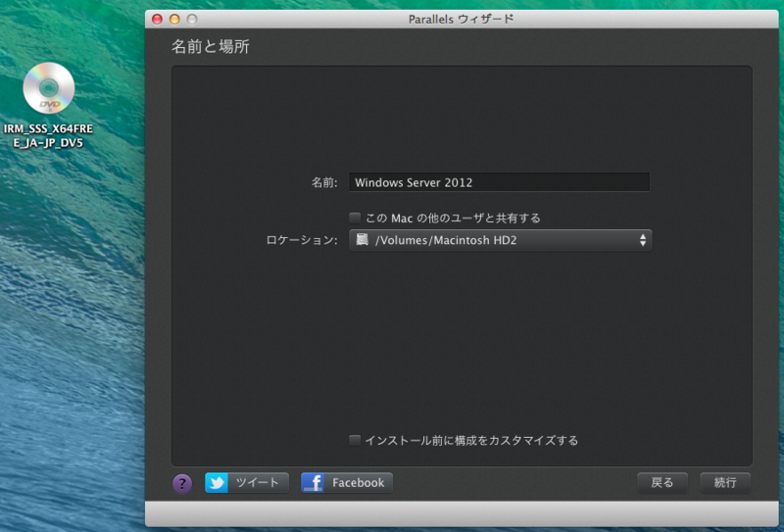Click the hard drive icon in location dropdown

pos(362,239)
